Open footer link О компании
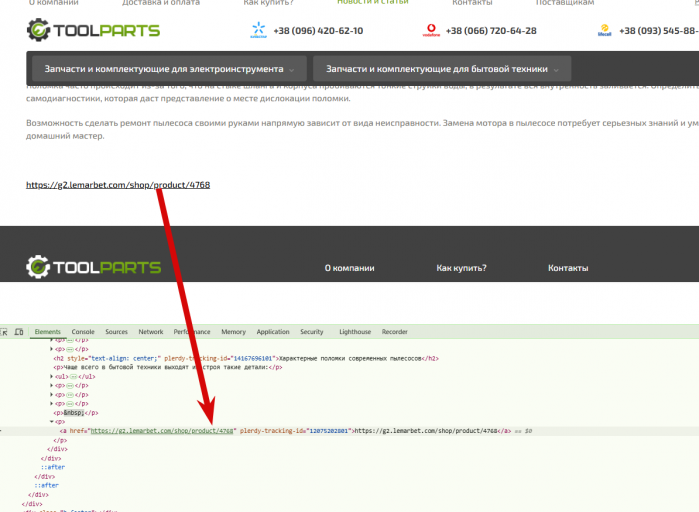 pyautogui.click(x=350, y=268)
